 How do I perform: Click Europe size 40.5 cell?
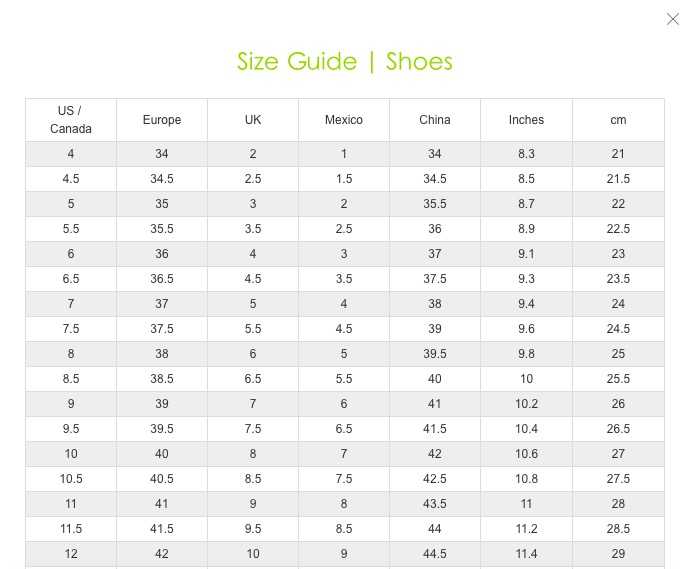coord(162,479)
